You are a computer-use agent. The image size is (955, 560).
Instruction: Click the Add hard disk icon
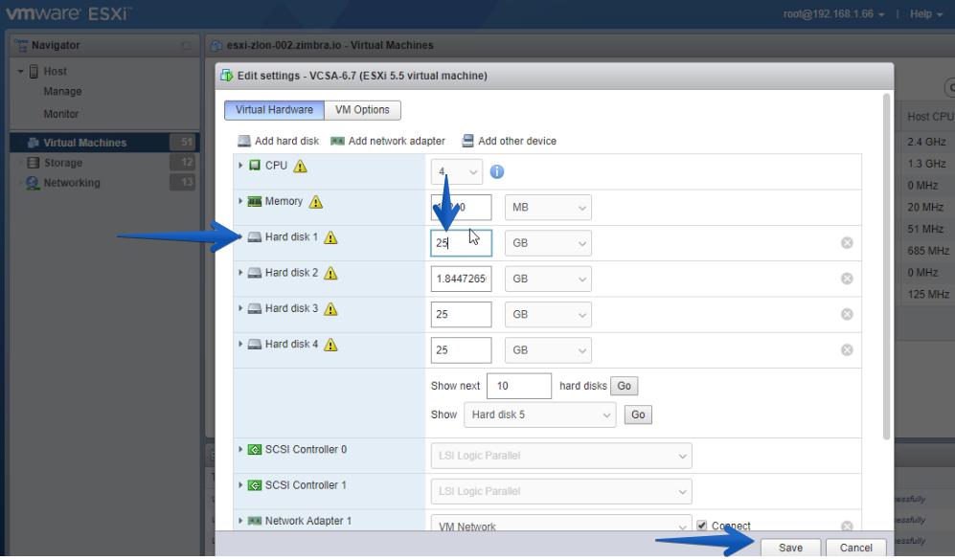[x=243, y=142]
